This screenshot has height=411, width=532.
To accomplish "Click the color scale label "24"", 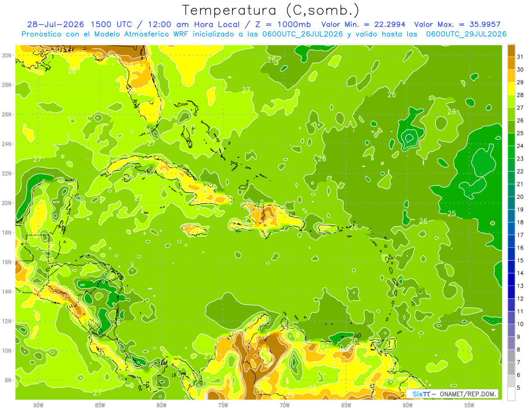I will pos(520,146).
